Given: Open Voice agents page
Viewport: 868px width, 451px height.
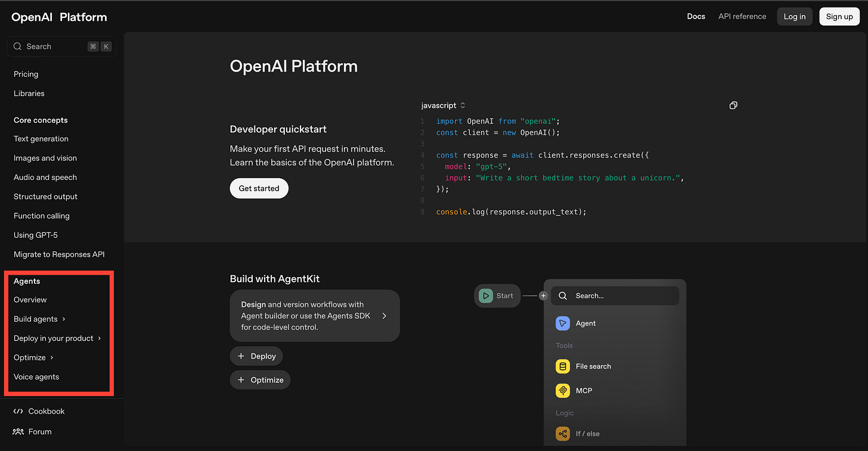Looking at the screenshot, I should click(36, 377).
